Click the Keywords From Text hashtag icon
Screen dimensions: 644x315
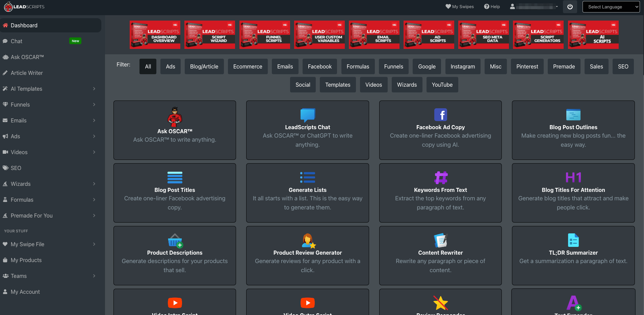click(440, 177)
